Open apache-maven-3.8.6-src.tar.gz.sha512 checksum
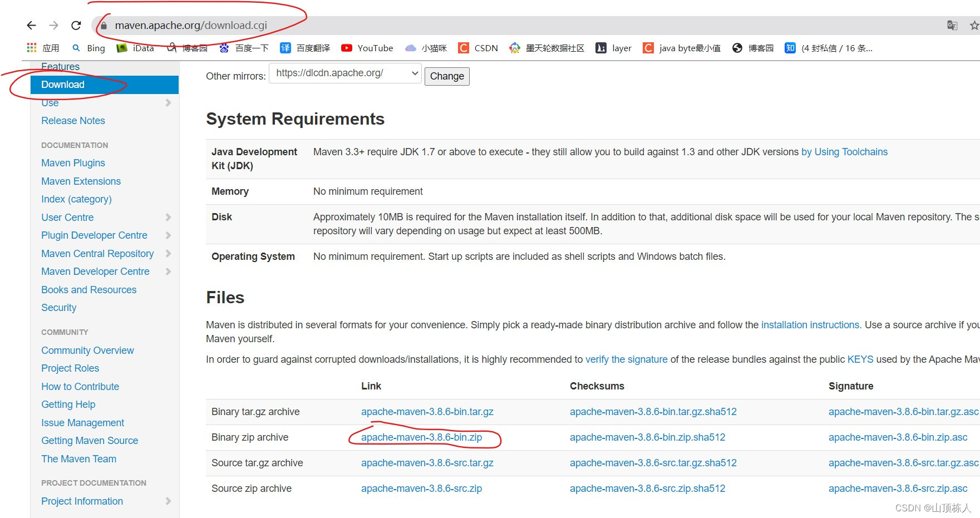The height and width of the screenshot is (518, 980). click(653, 463)
